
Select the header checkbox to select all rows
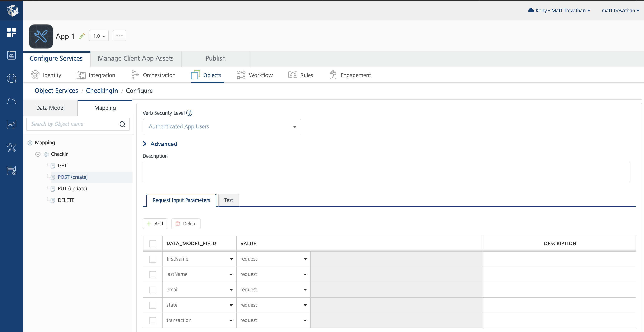point(152,244)
